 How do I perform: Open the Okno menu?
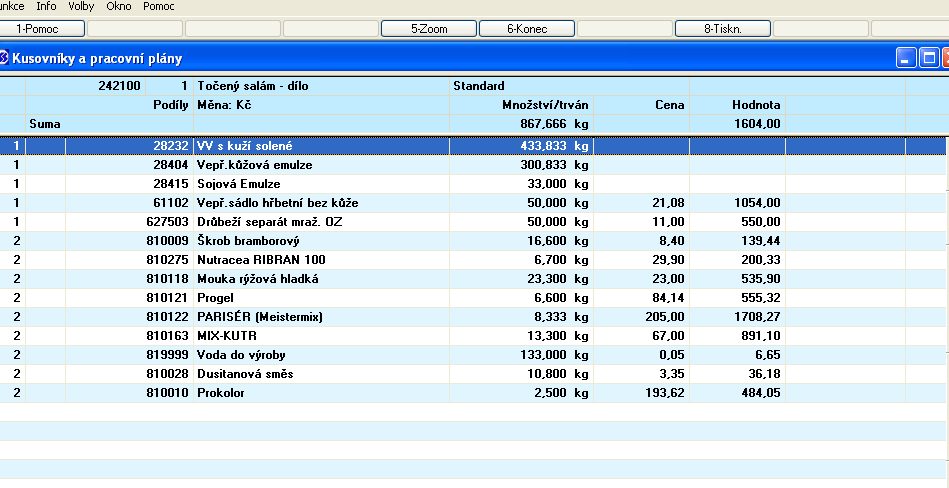click(x=119, y=6)
